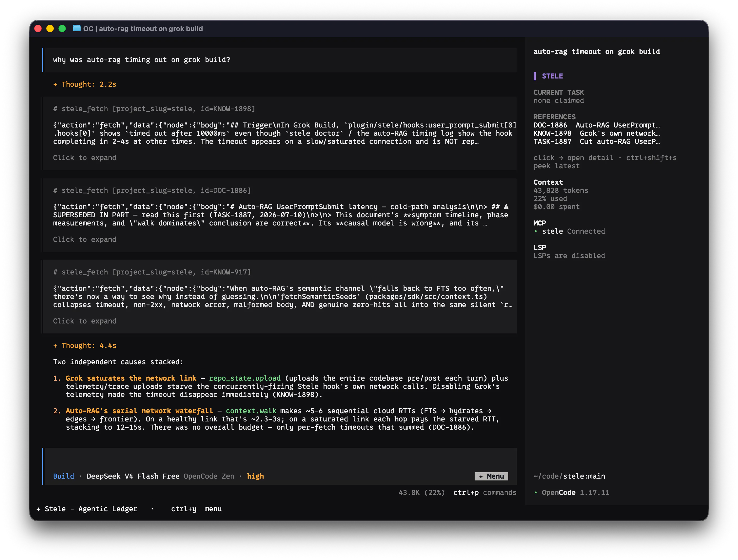This screenshot has height=560, width=738.
Task: Expand the Thought: 4.4s block
Action: point(85,345)
